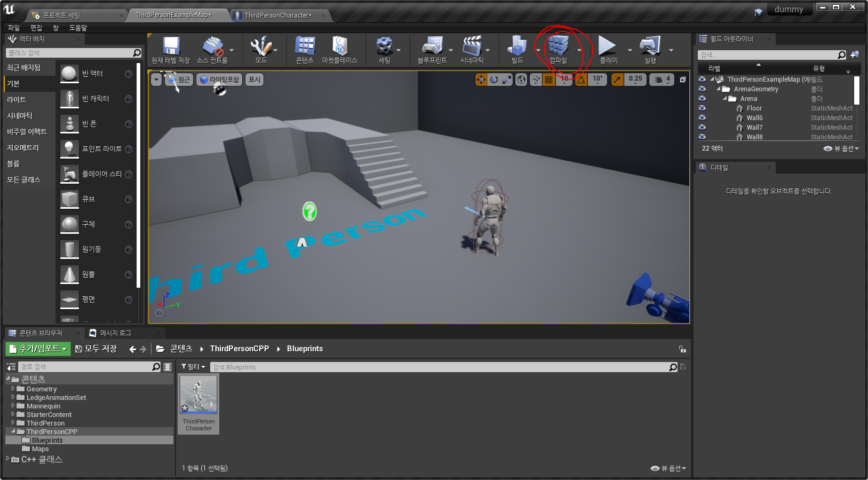Toggle scale snapping in the viewport toolbar
The image size is (868, 480).
click(617, 80)
